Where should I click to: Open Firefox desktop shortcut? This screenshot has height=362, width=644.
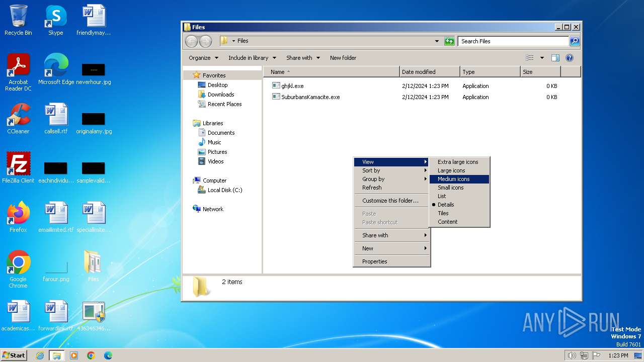pos(18,217)
